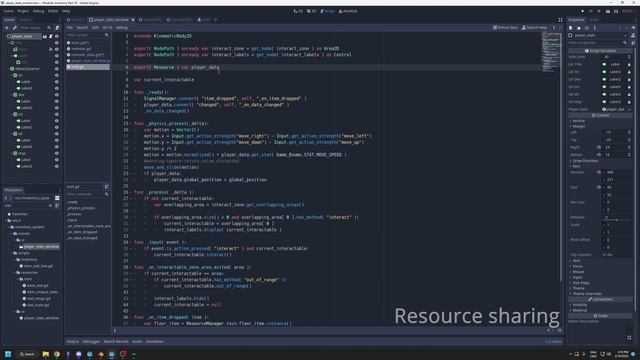The width and height of the screenshot is (640, 360).
Task: Toggle visibility of int node
Action: (57, 114)
